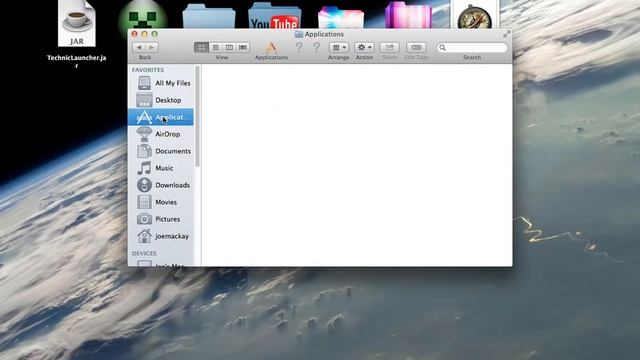Switch to icon view
The image size is (640, 360).
pos(201,47)
